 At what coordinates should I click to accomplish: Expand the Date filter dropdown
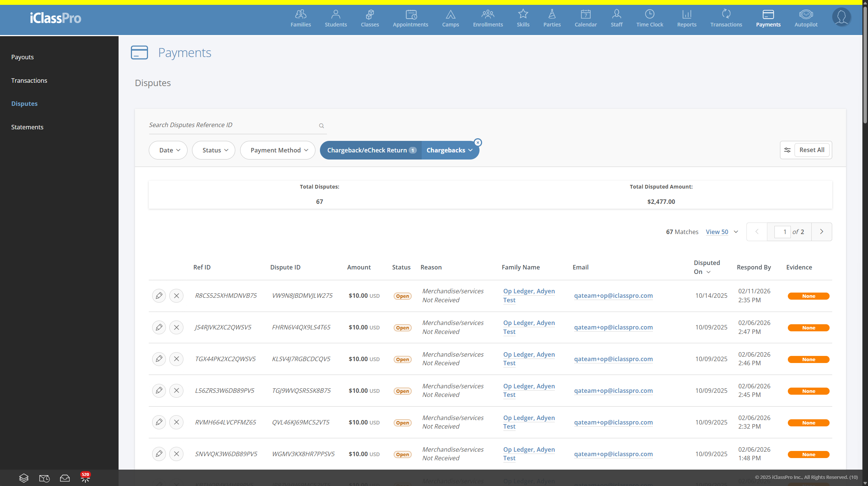coord(168,150)
